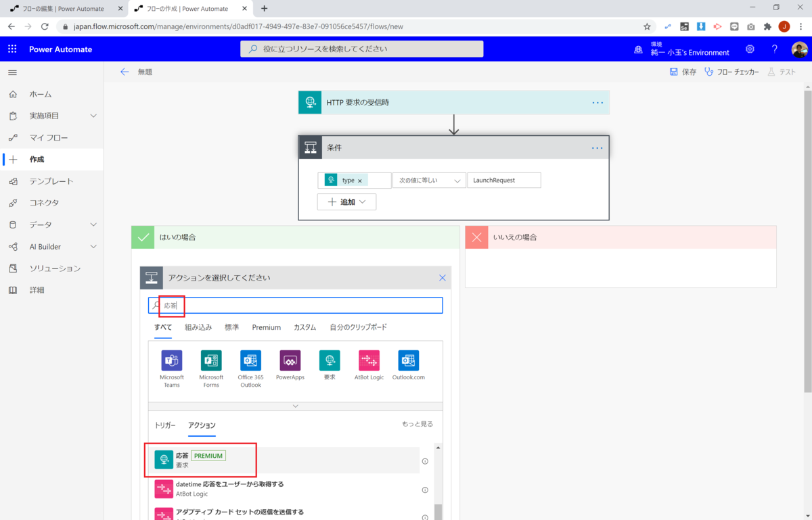
Task: Open the app launcher waffle icon
Action: coord(12,49)
